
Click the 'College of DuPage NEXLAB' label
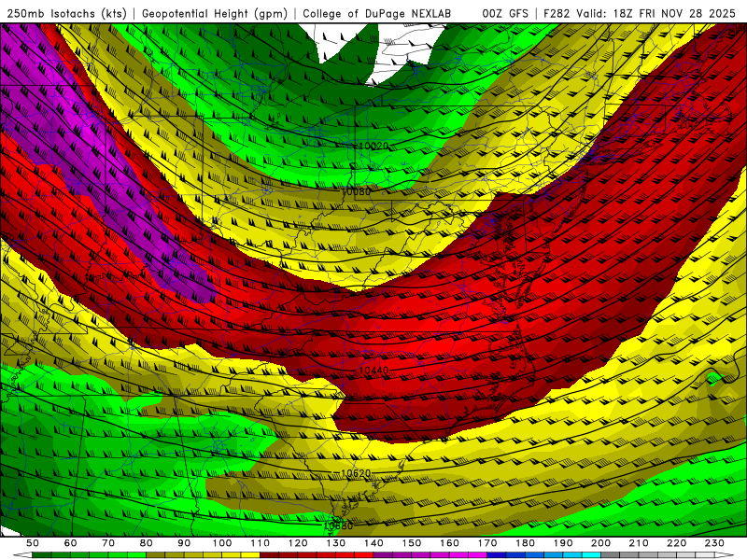pos(377,13)
